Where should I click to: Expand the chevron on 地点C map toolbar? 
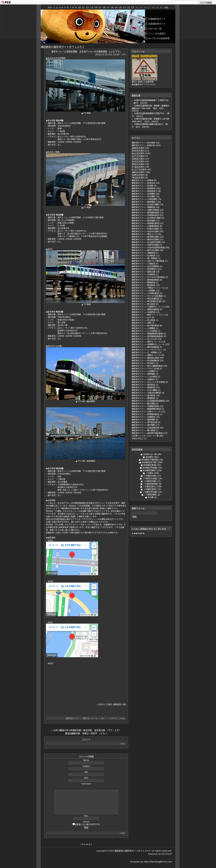coord(86,627)
